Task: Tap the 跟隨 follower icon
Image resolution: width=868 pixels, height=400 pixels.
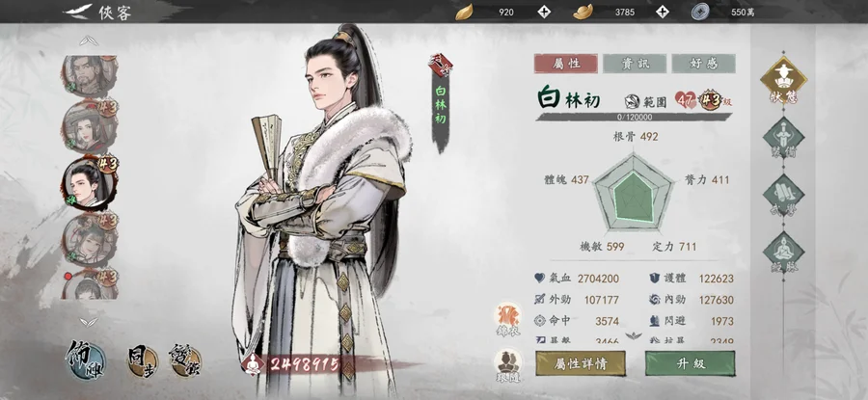Action: (508, 366)
